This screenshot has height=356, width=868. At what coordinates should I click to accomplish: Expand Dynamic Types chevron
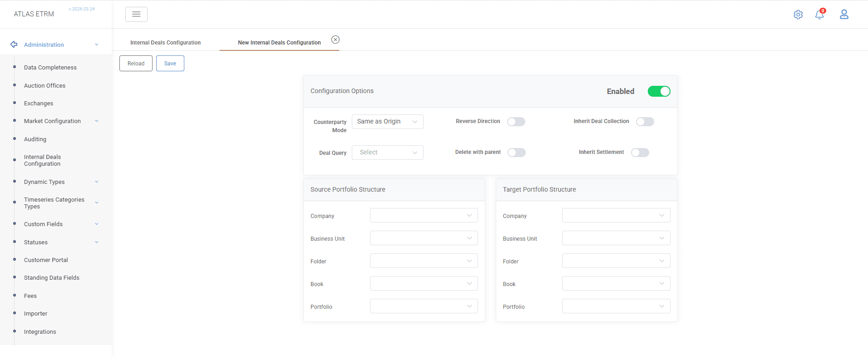coord(97,182)
